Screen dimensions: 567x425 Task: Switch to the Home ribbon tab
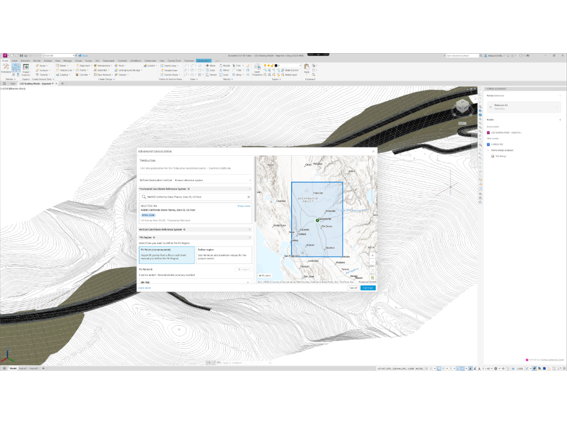point(5,61)
